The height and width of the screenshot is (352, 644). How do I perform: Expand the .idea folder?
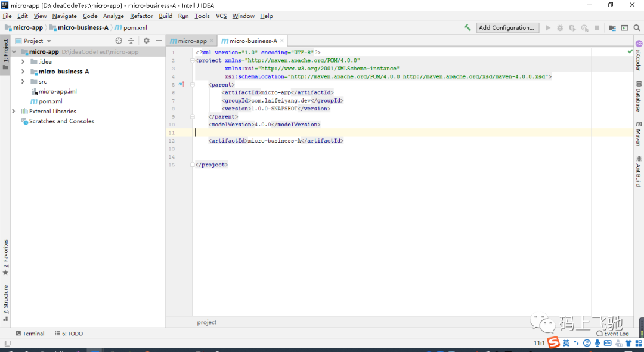click(x=23, y=61)
